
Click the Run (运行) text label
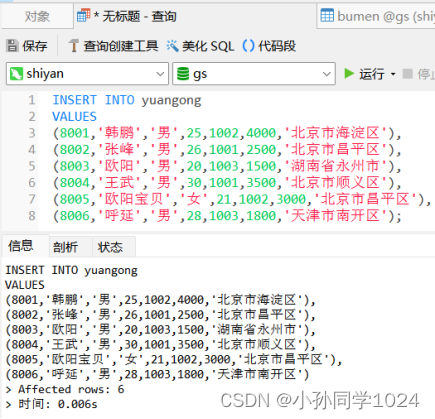pyautogui.click(x=372, y=74)
